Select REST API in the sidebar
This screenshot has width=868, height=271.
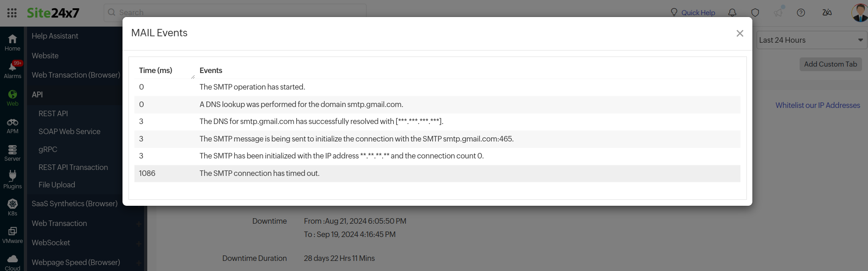53,113
